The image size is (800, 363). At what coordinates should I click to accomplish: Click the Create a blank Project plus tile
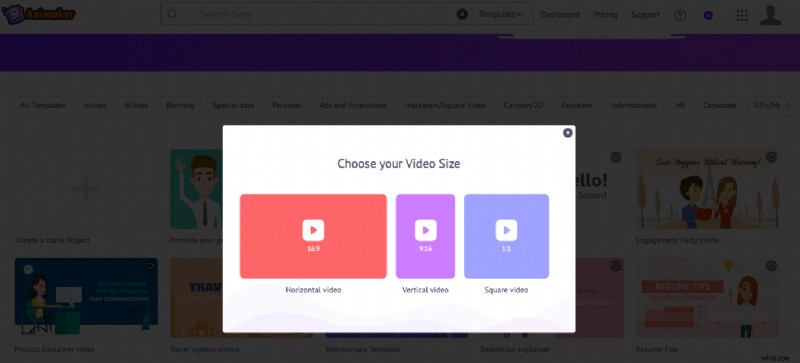pos(86,189)
